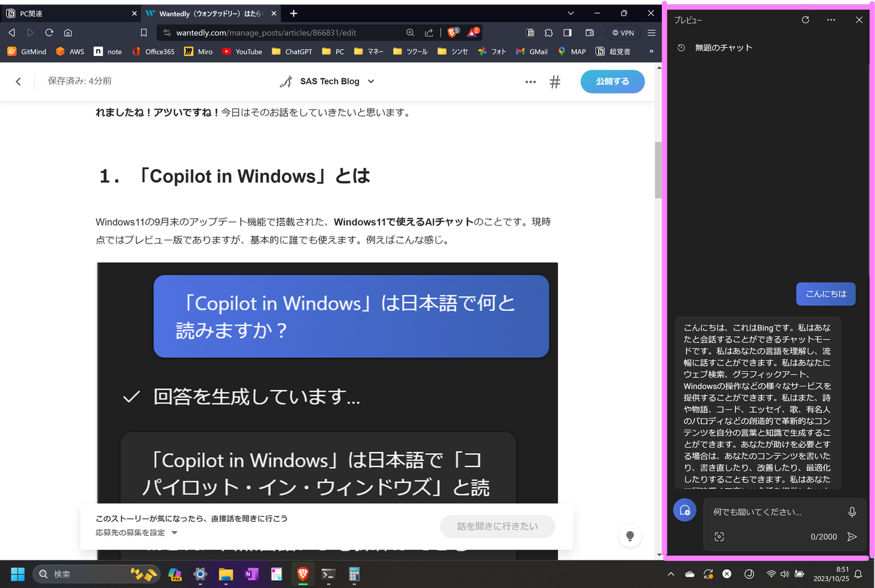
Task: Open Copilot from the taskbar
Action: [x=175, y=574]
